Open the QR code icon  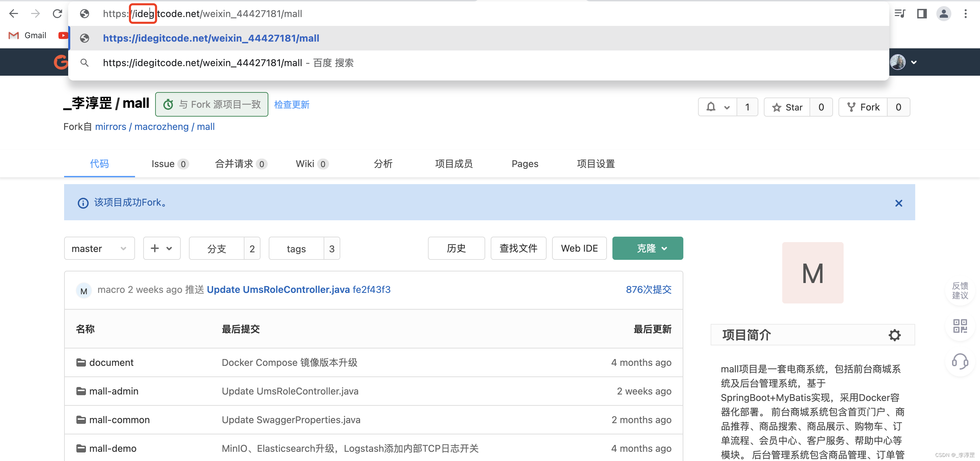tap(960, 326)
